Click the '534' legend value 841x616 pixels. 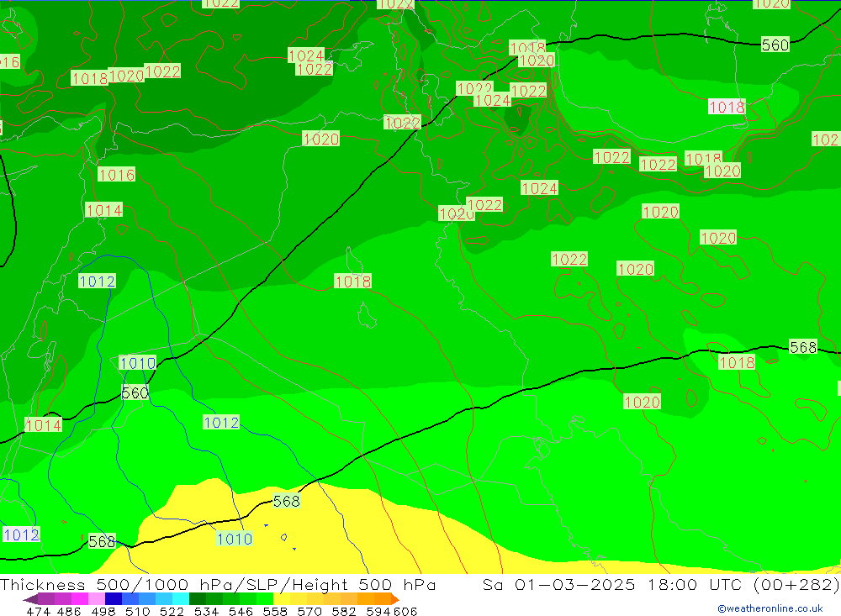(206, 611)
